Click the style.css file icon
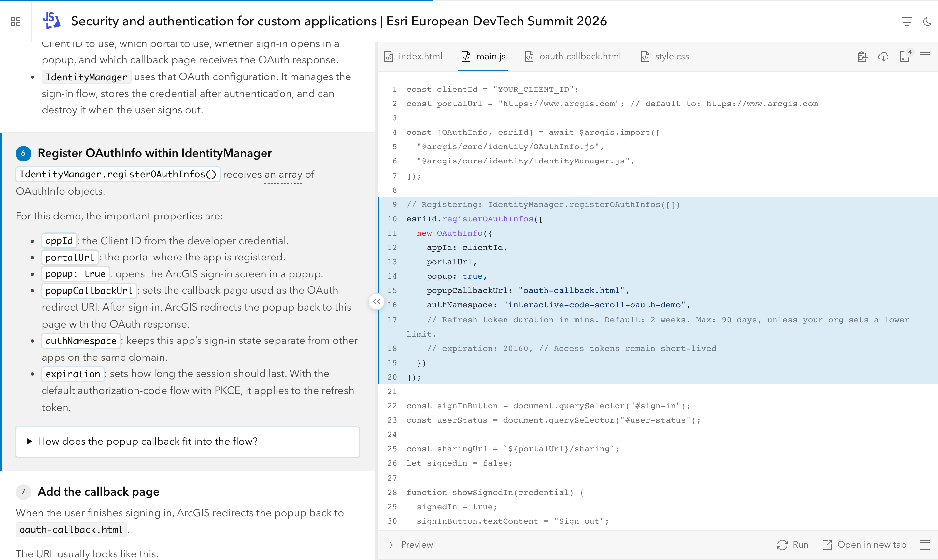The width and height of the screenshot is (938, 560). pos(645,57)
